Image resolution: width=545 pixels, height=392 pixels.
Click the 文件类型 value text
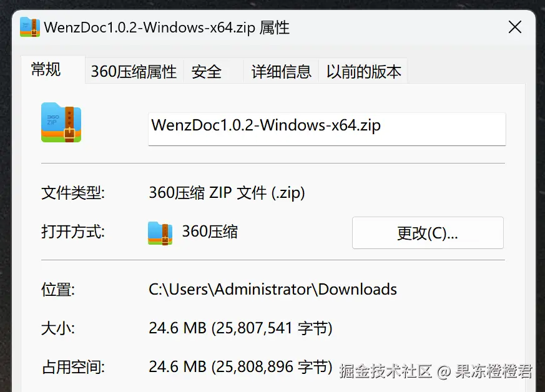click(x=227, y=193)
